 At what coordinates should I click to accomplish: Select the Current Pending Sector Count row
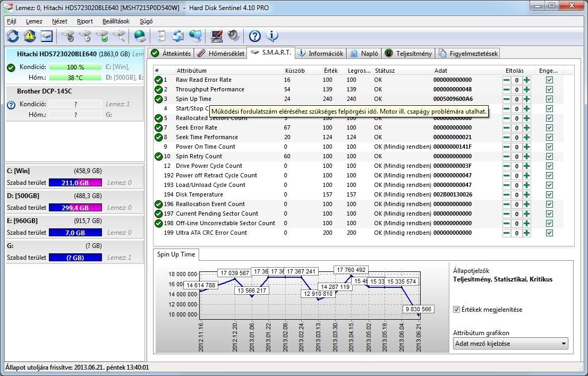pyautogui.click(x=358, y=213)
